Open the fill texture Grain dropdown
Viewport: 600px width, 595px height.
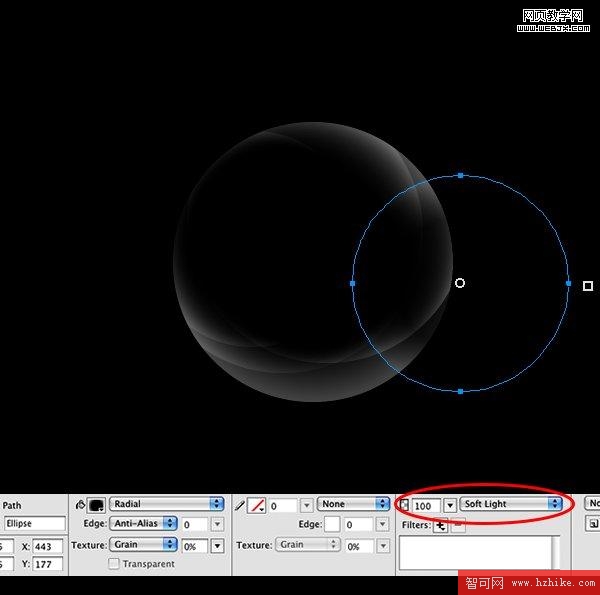point(143,545)
